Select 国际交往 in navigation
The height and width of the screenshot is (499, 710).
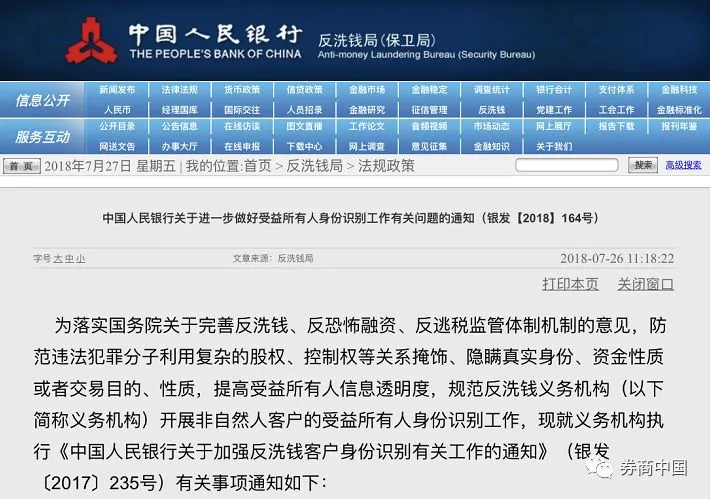[242, 110]
